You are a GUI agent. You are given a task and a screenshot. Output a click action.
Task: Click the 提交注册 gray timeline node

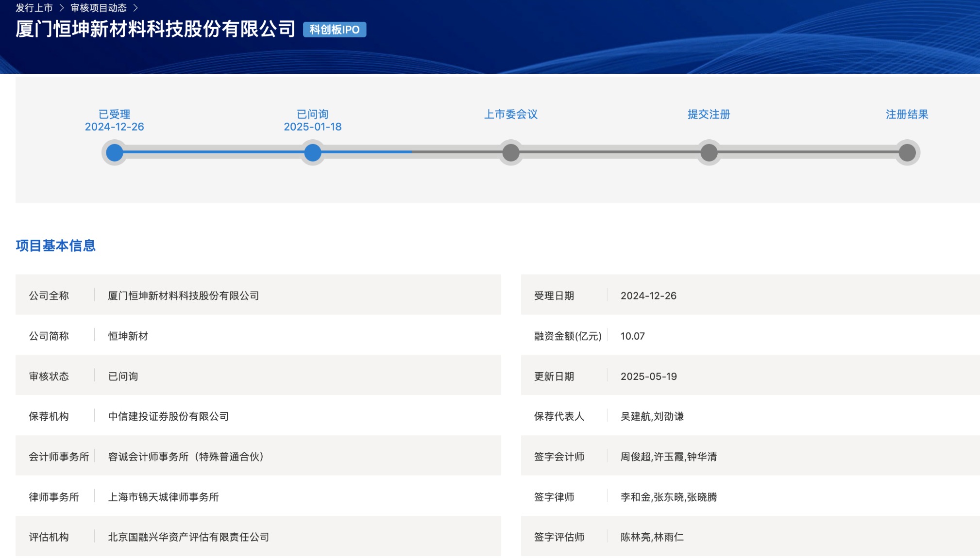pyautogui.click(x=709, y=152)
